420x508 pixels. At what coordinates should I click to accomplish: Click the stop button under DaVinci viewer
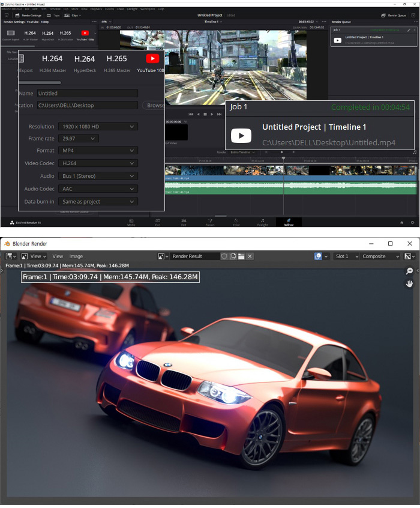click(205, 114)
